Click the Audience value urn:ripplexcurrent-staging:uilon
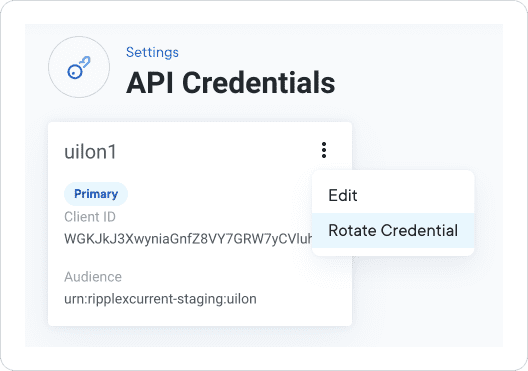Viewport: 528px width, 371px height. click(x=160, y=299)
